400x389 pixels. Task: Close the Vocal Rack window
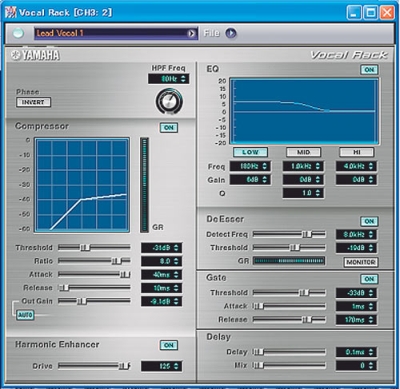[x=387, y=13]
